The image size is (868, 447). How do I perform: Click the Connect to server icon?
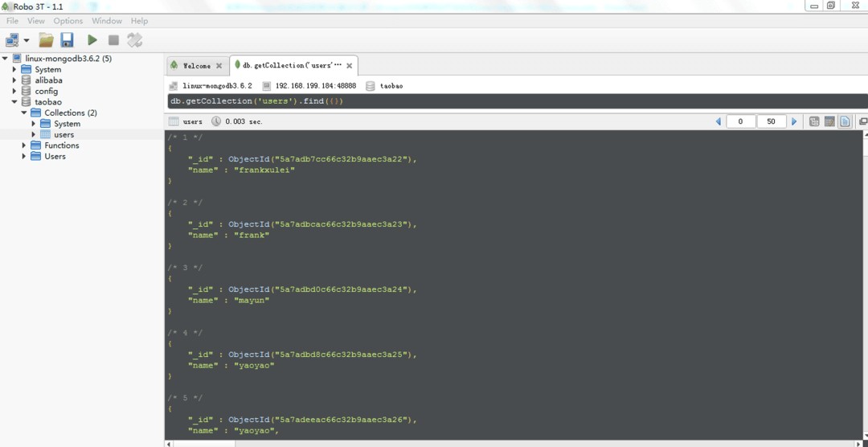(x=12, y=39)
